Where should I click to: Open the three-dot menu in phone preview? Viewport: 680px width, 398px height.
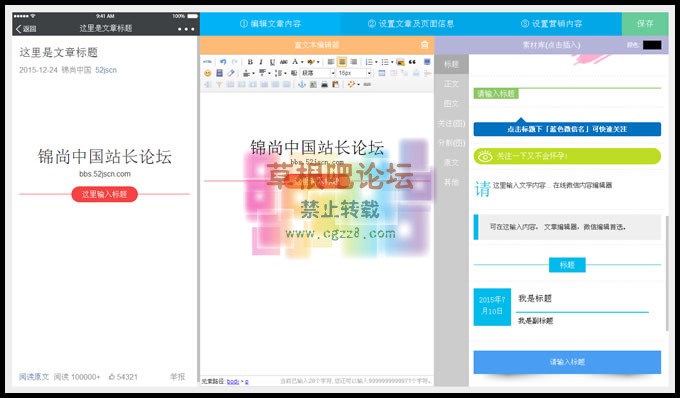186,29
